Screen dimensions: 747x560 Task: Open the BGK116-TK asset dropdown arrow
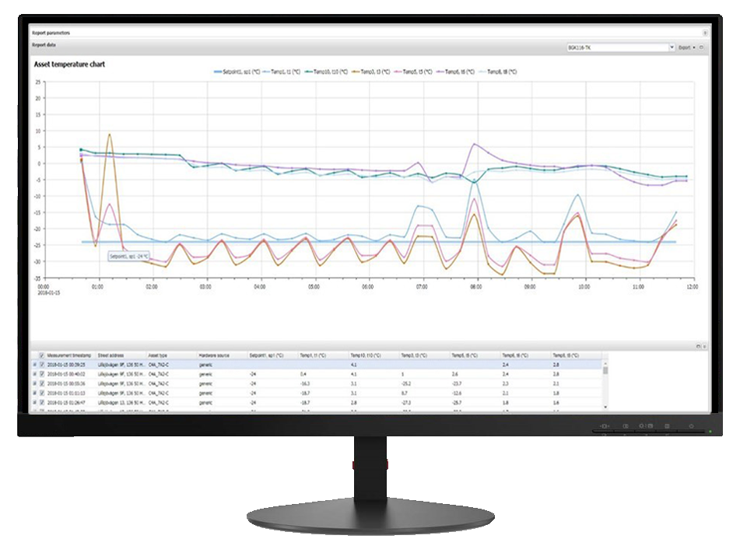coord(672,47)
